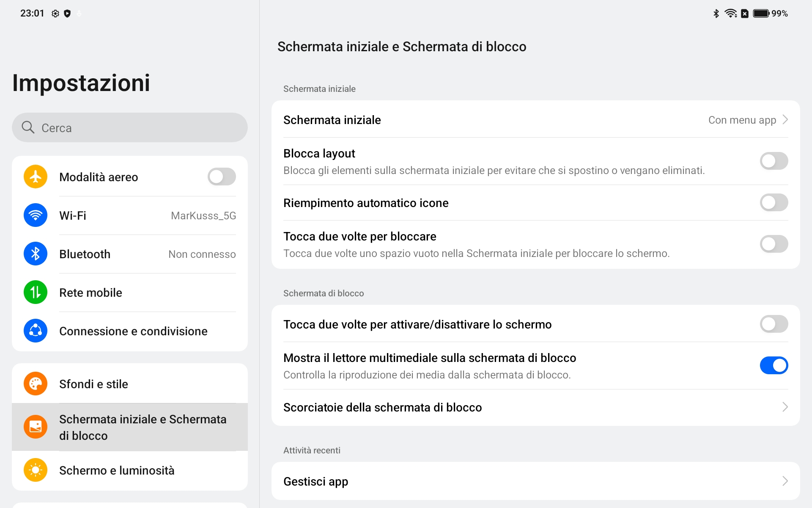This screenshot has height=508, width=812.
Task: Open Schermata iniziale Con menu app chevron
Action: pos(785,120)
